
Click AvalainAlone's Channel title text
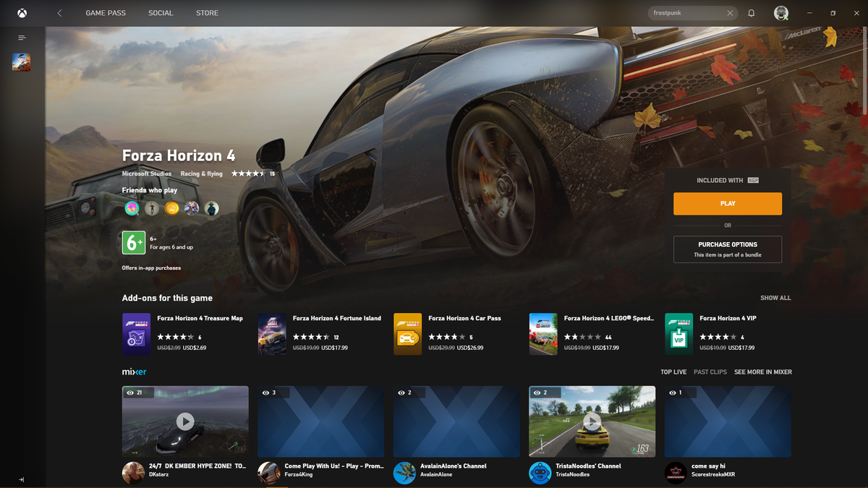pos(454,466)
